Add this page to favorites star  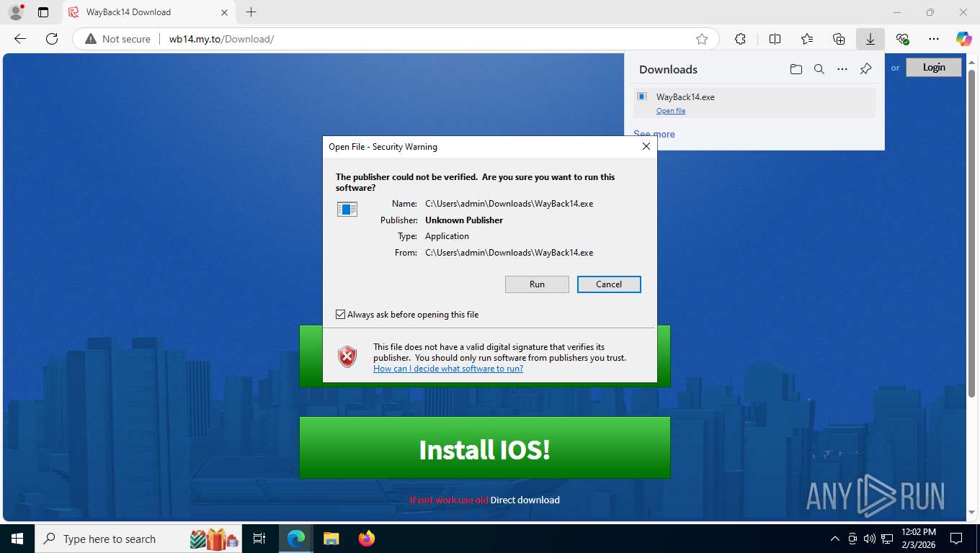(x=702, y=39)
